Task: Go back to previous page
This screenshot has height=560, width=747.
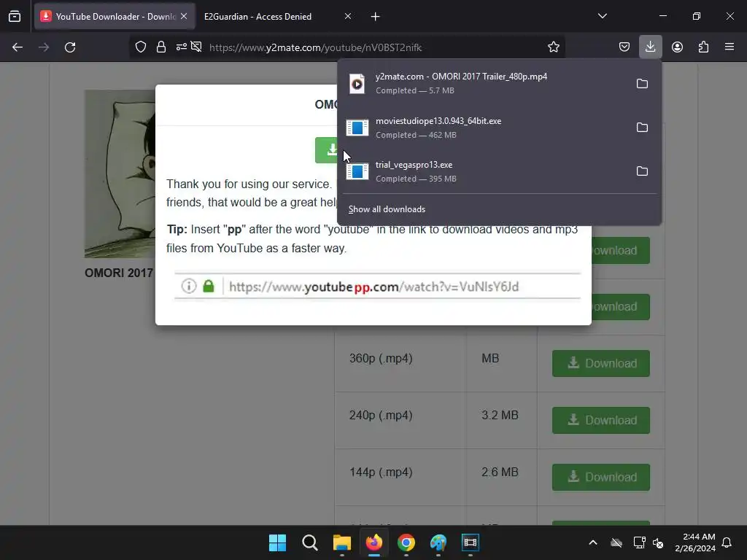Action: tap(18, 47)
